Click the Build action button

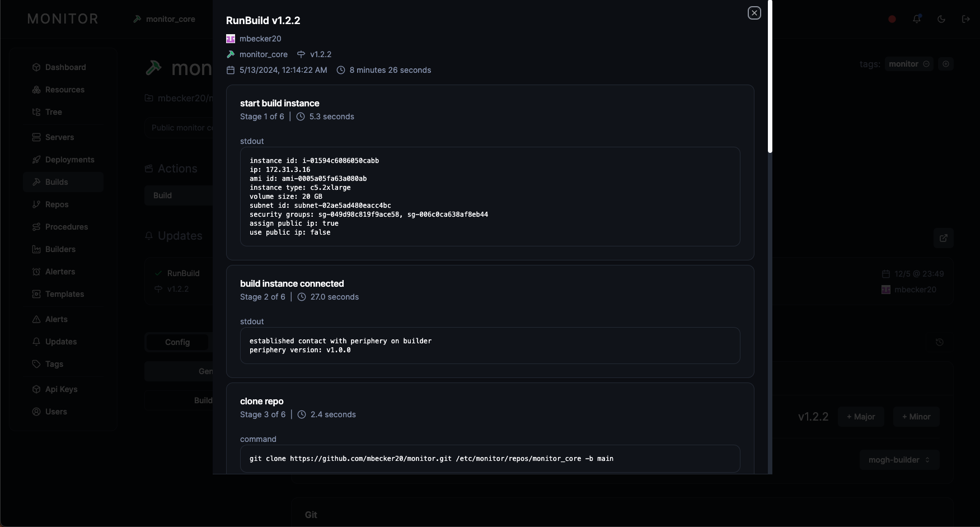pos(179,195)
